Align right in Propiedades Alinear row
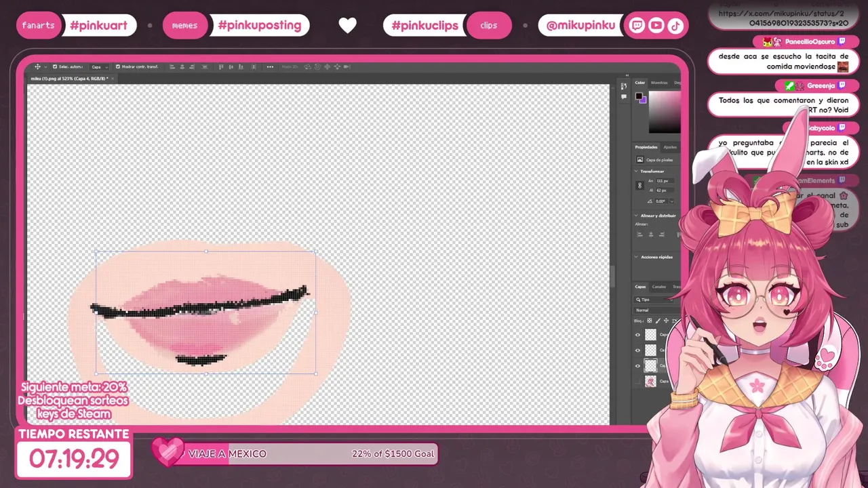Image resolution: width=868 pixels, height=488 pixels. coord(663,235)
